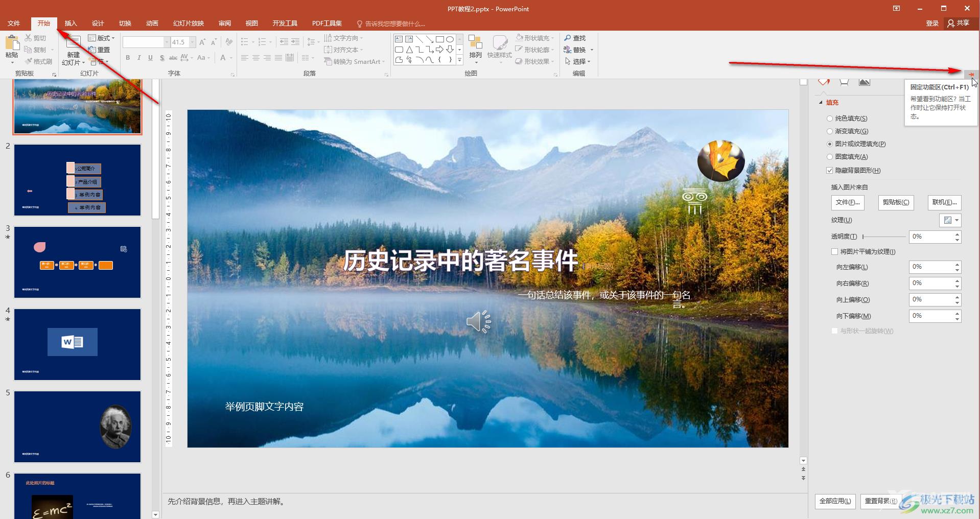
Task: Enable Tile picture as texture (将图片平铺为纹理) checkbox
Action: coord(835,252)
